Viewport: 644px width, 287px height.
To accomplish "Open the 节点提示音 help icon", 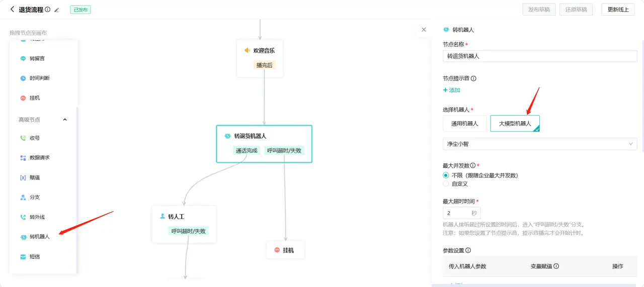I will (x=473, y=78).
